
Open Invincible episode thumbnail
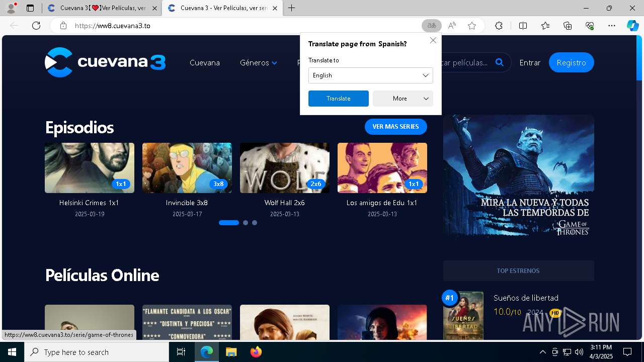[187, 168]
